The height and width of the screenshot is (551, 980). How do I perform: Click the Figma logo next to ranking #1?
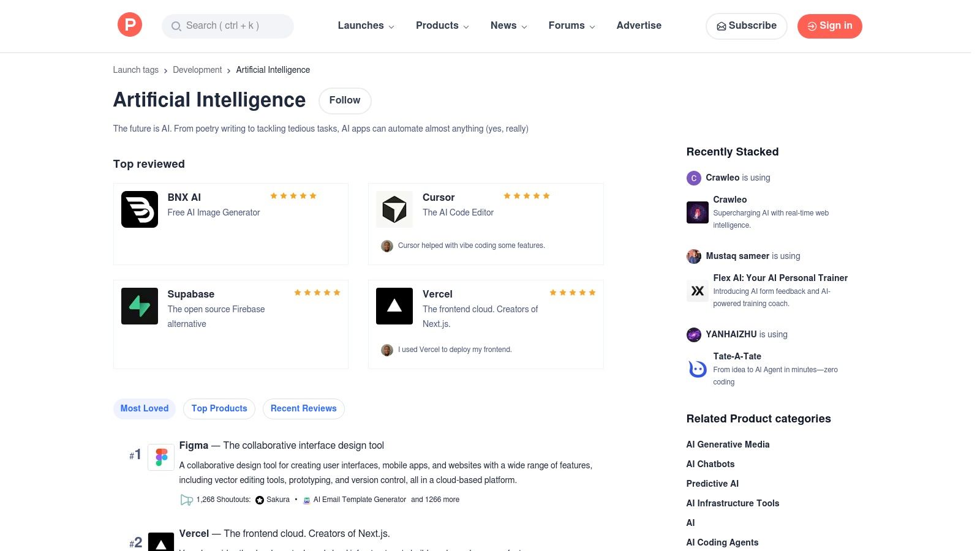point(161,456)
